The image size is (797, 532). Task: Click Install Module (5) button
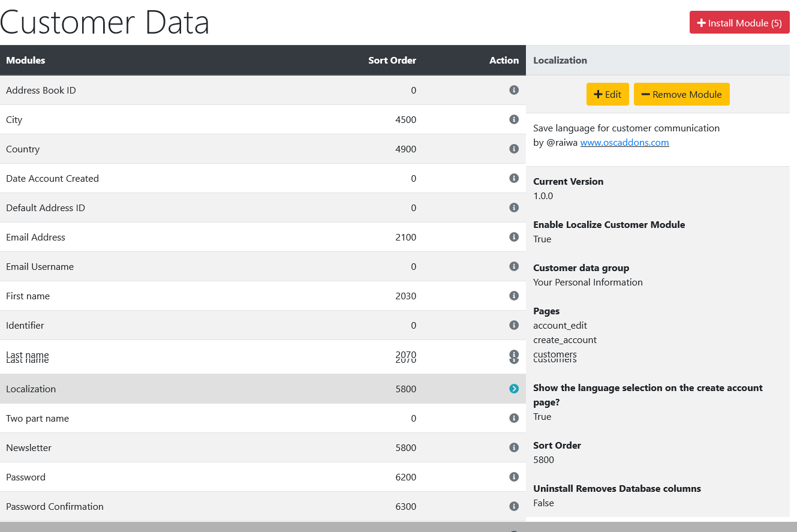739,23
